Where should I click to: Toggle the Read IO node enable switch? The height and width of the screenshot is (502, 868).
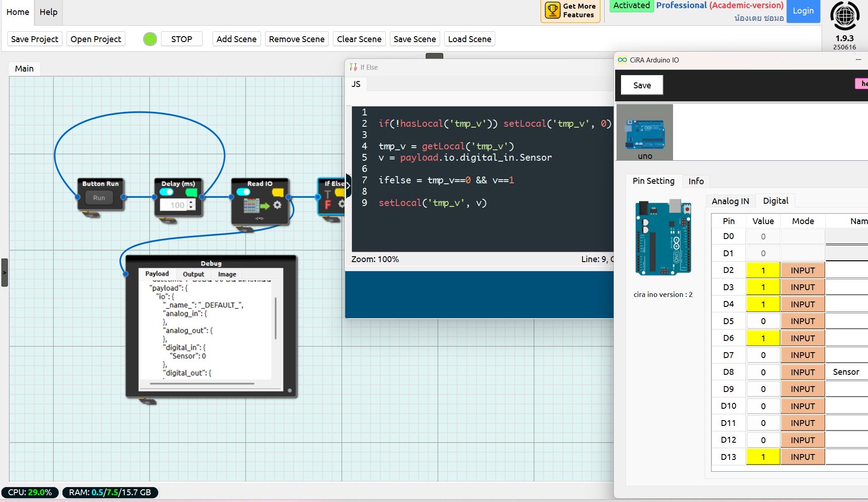pyautogui.click(x=243, y=192)
